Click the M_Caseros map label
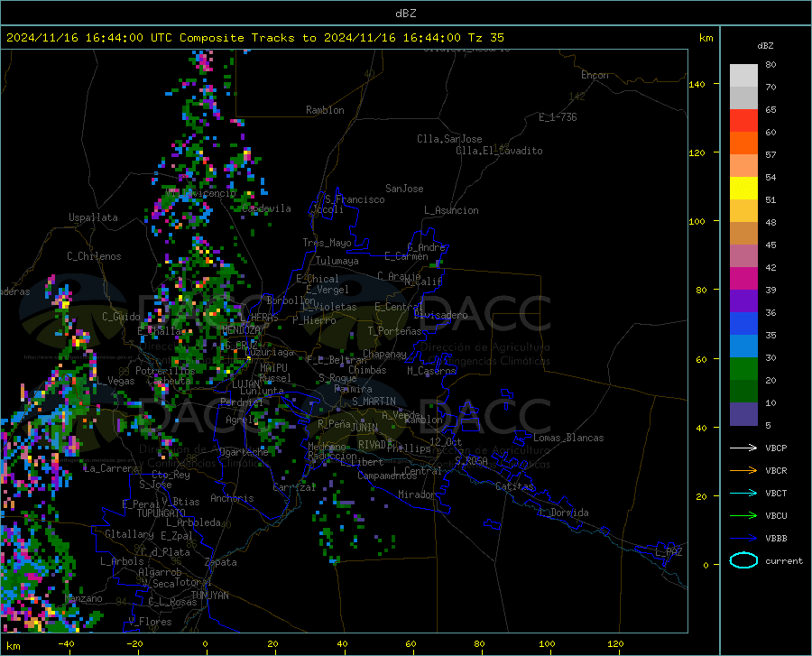This screenshot has height=656, width=812. [431, 371]
